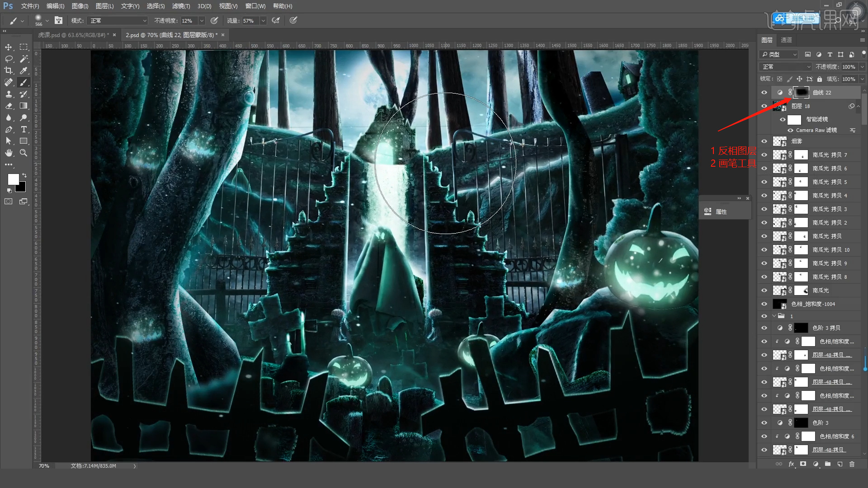
Task: Open the layer blend mode dropdown
Action: pos(786,67)
